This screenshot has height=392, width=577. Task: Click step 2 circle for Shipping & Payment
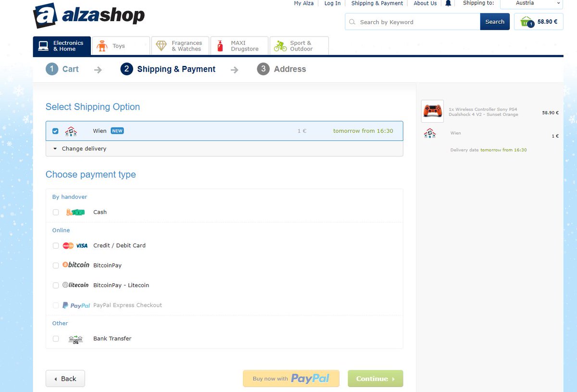click(126, 69)
